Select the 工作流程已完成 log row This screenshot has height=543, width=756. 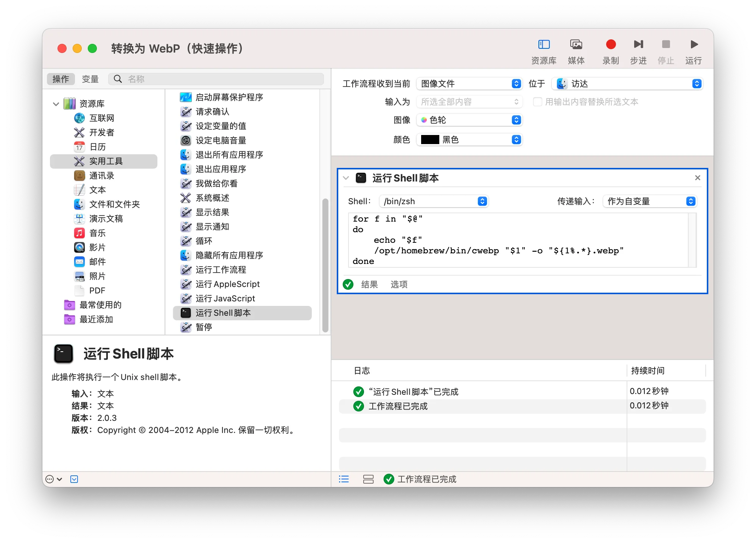click(x=523, y=406)
